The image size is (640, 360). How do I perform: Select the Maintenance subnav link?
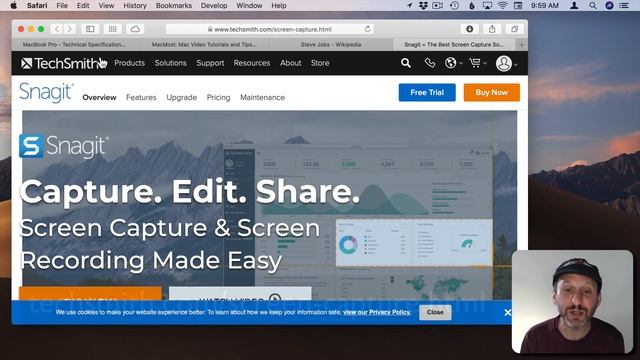(262, 97)
